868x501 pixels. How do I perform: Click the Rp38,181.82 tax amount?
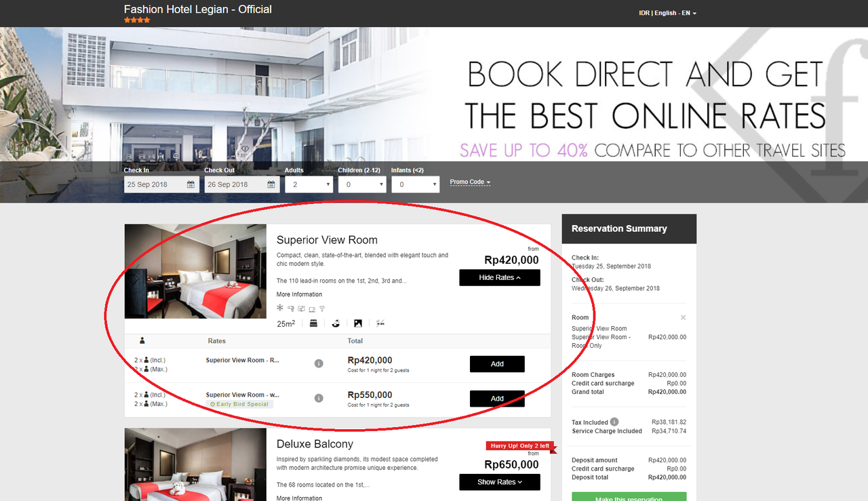tap(669, 422)
